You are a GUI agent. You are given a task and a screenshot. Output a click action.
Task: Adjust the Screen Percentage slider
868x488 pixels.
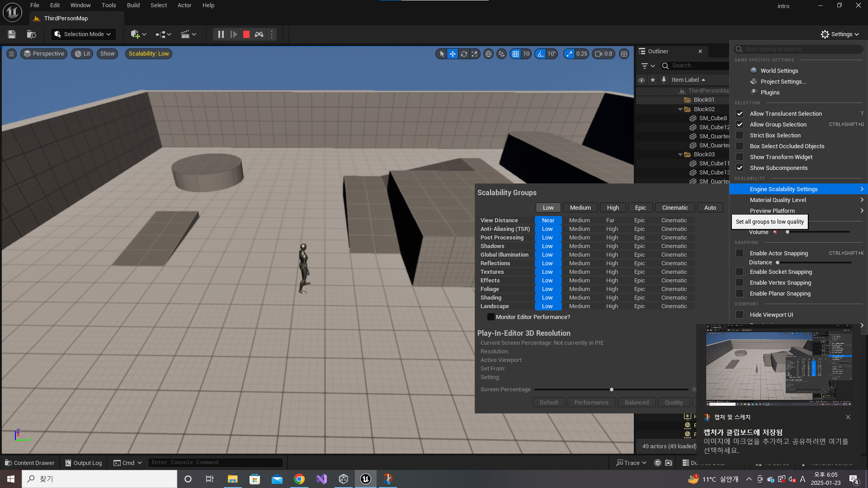611,389
